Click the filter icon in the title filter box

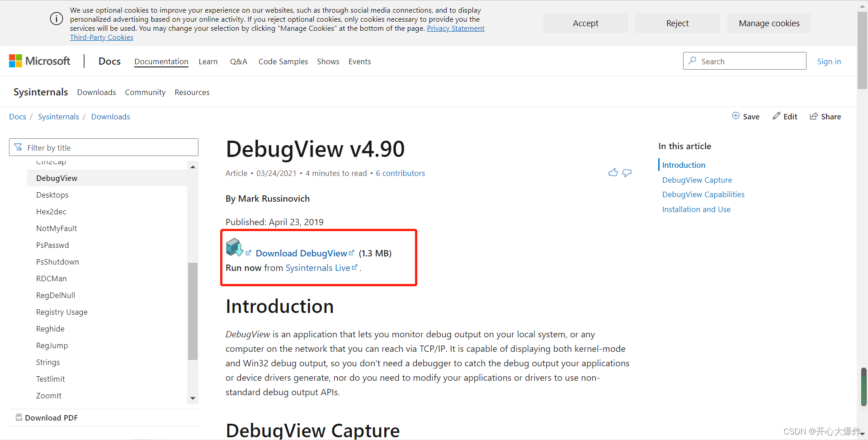[18, 147]
